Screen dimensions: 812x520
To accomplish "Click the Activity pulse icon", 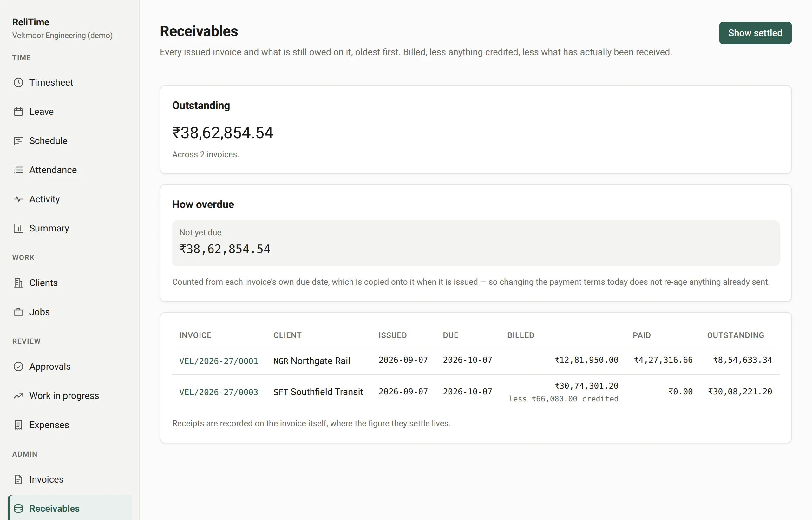I will (x=18, y=199).
